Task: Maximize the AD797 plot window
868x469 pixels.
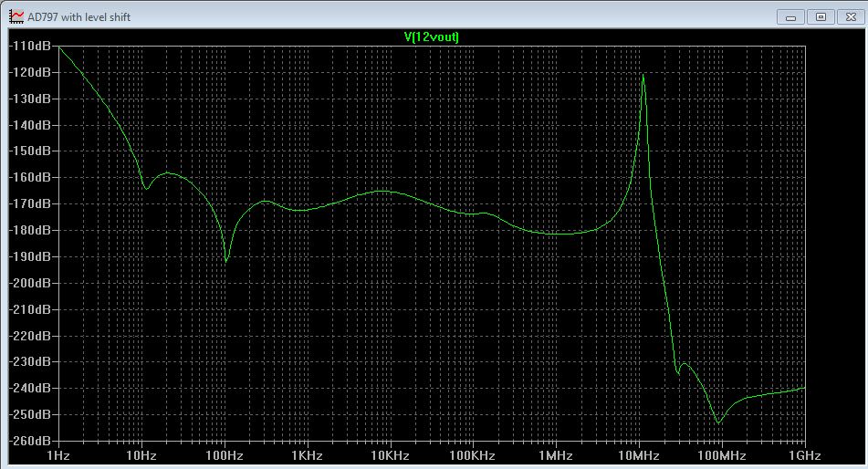Action: click(821, 17)
